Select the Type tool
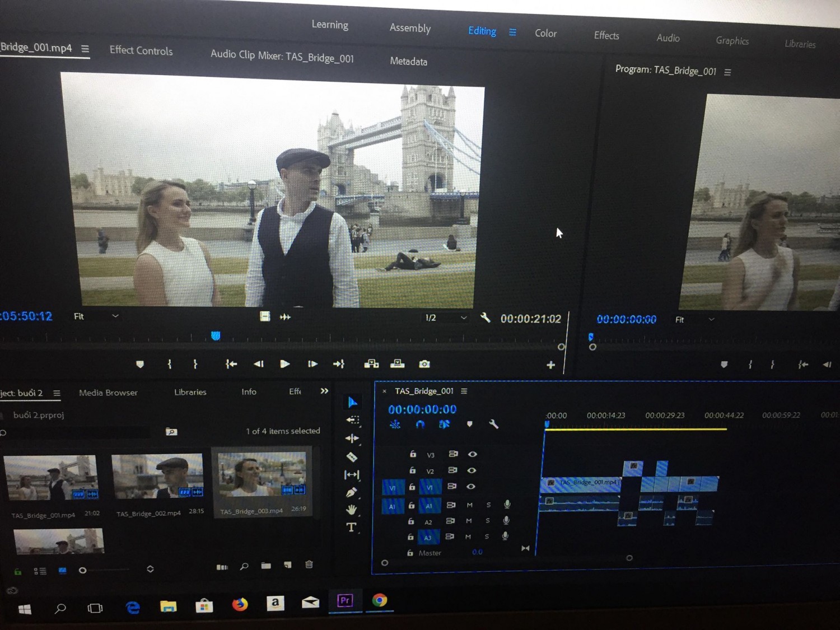The image size is (840, 630). tap(351, 527)
